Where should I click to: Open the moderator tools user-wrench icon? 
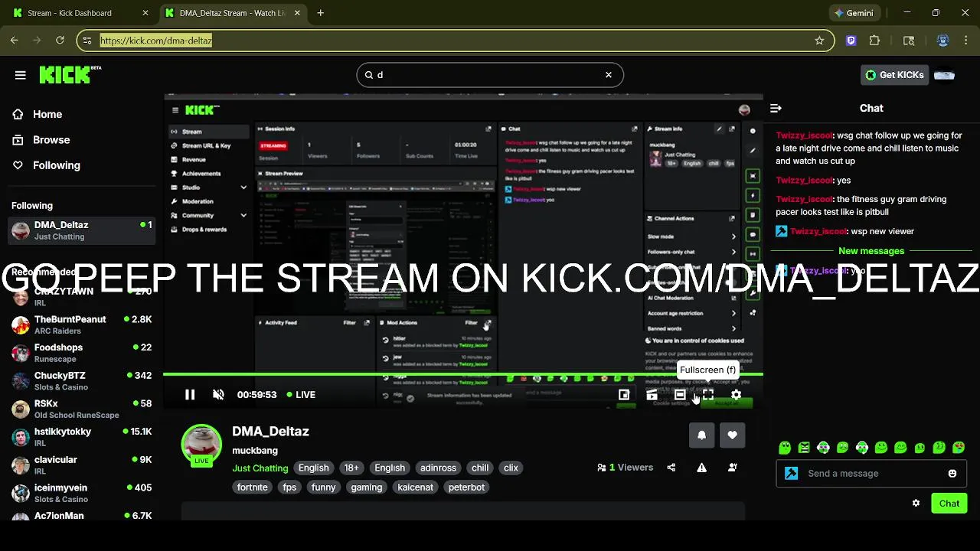coord(732,468)
